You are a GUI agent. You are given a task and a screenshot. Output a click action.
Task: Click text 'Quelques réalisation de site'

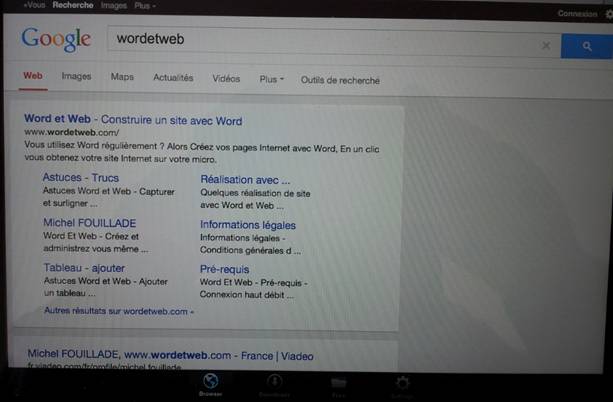pos(255,193)
